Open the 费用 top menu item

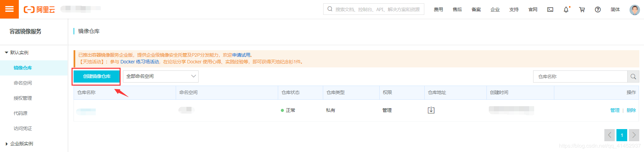(438, 9)
